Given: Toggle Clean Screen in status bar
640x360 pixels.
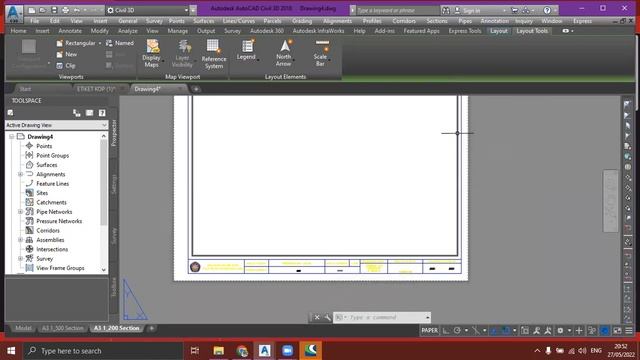Looking at the screenshot, I should click(x=617, y=331).
